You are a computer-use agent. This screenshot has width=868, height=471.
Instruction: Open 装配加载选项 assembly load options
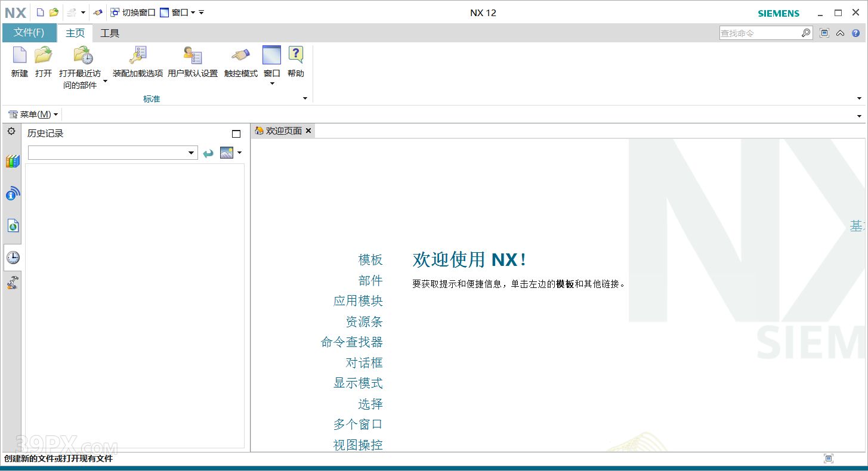(x=138, y=55)
